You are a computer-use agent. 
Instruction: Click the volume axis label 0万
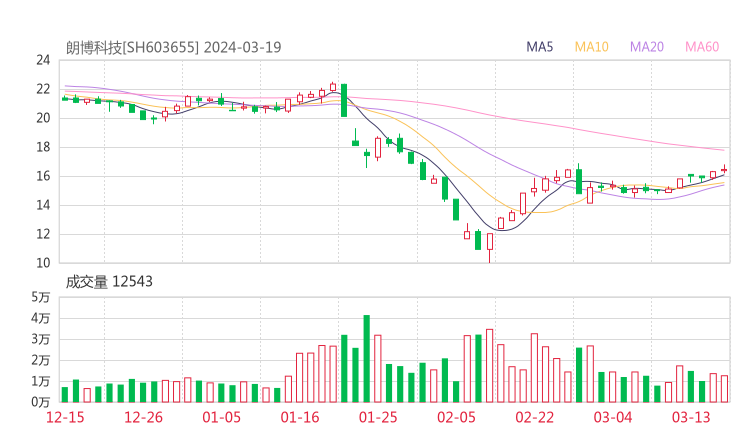pos(41,402)
